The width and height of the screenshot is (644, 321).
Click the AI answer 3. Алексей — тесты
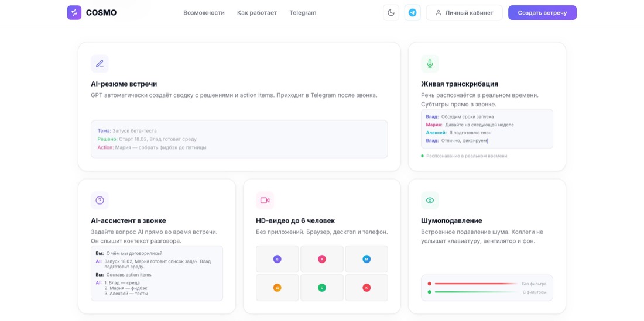(x=126, y=294)
